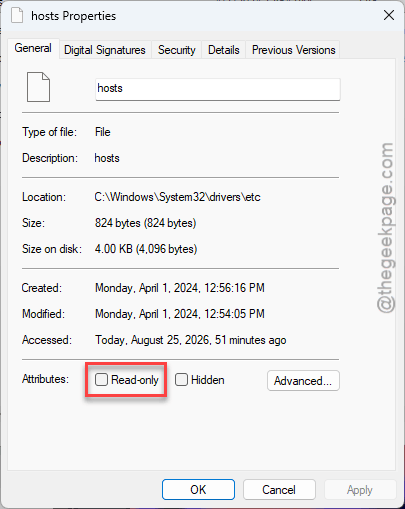Open the Security tab
This screenshot has height=509, width=405.
click(177, 50)
